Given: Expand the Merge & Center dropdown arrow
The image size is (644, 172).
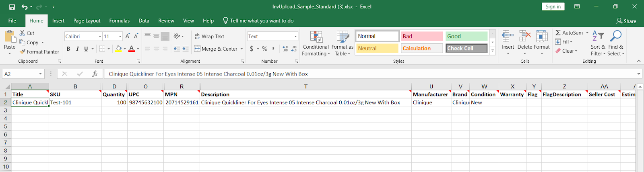Looking at the screenshot, I should point(242,49).
